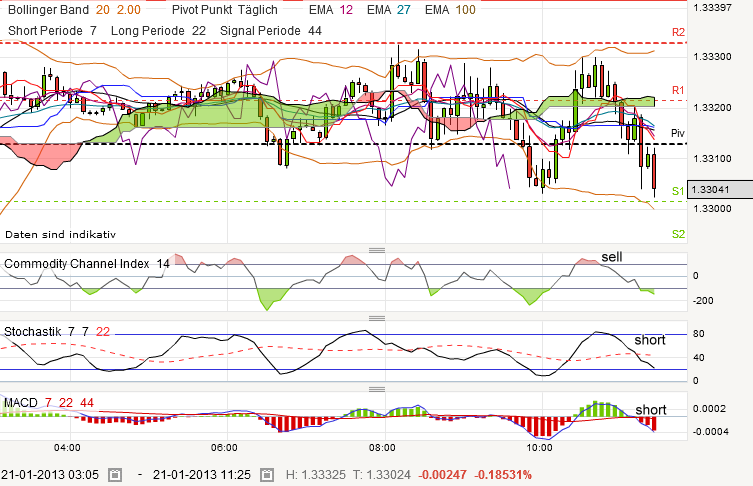This screenshot has width=753, height=486.
Task: Click the S1 support level label
Action: pyautogui.click(x=678, y=191)
